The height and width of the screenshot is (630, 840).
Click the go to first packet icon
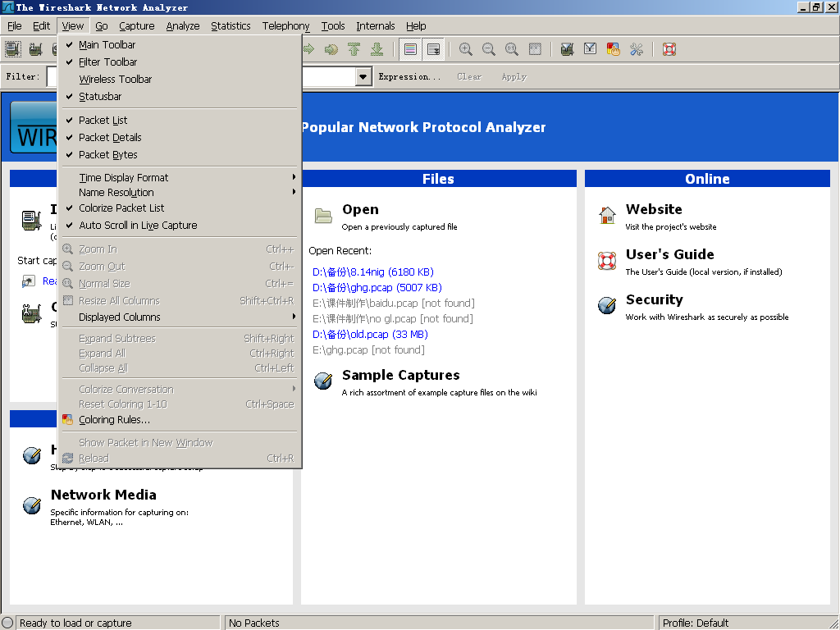[354, 49]
